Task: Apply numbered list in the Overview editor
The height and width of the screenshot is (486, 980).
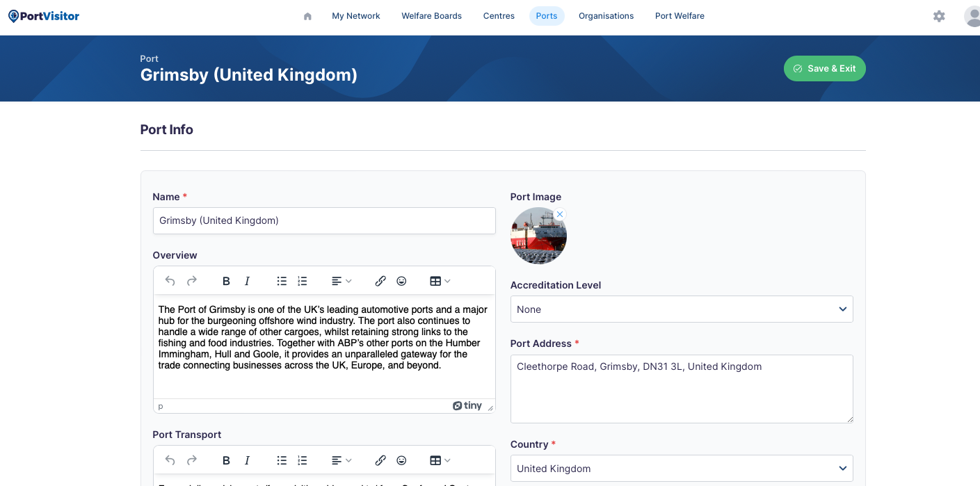Action: [x=303, y=281]
